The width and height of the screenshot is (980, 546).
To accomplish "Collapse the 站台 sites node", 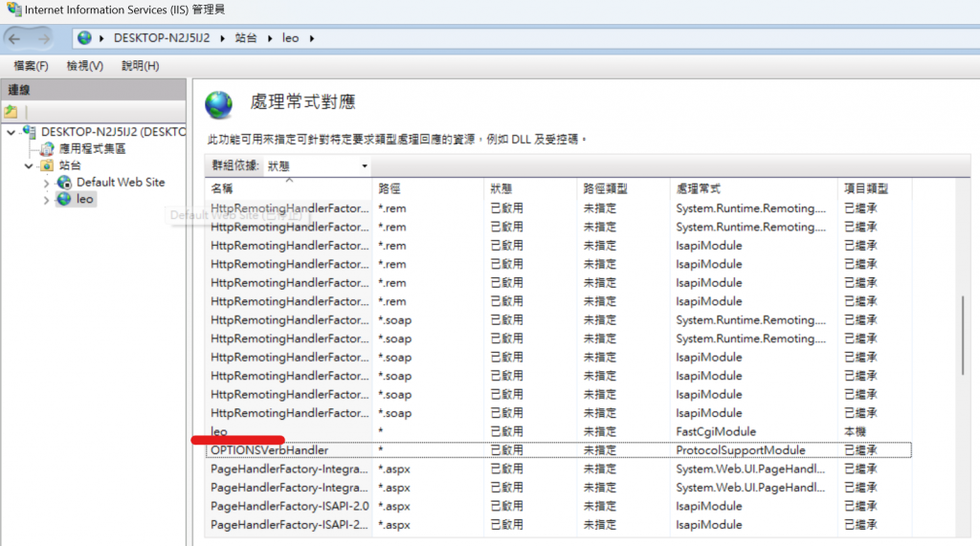I will click(x=29, y=166).
